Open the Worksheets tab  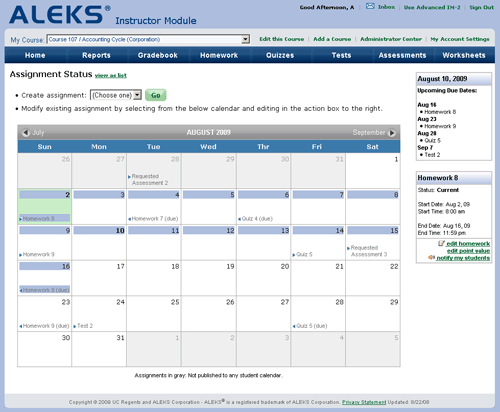tap(464, 55)
